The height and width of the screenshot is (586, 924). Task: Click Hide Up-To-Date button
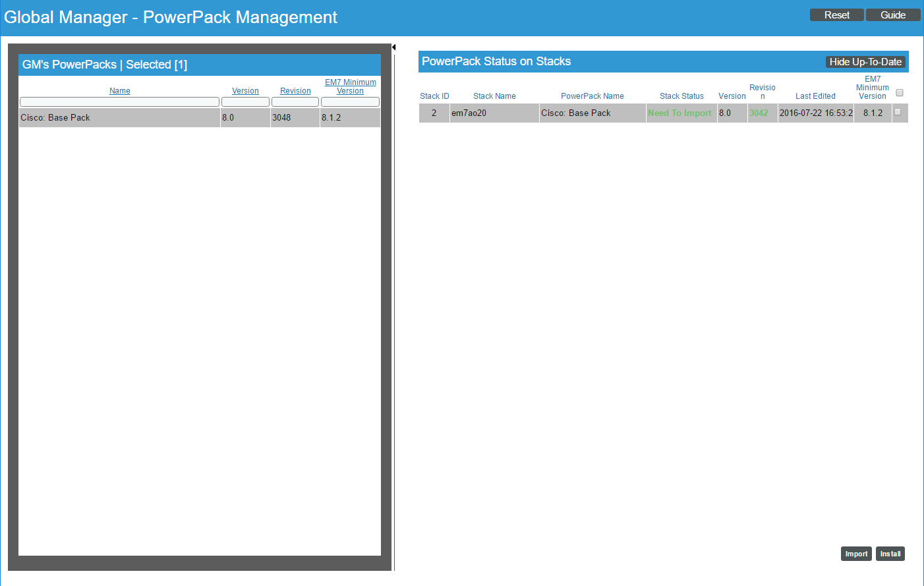tap(865, 62)
